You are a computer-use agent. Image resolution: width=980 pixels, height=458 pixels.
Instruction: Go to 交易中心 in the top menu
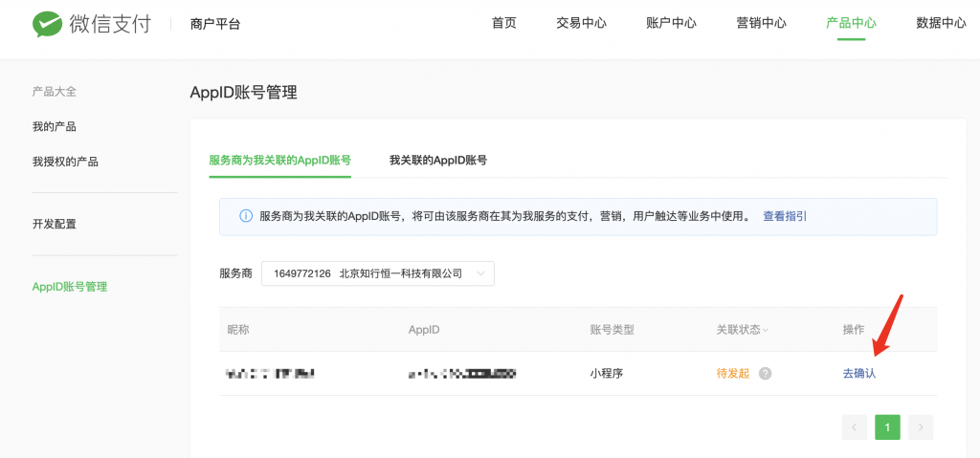tap(581, 24)
